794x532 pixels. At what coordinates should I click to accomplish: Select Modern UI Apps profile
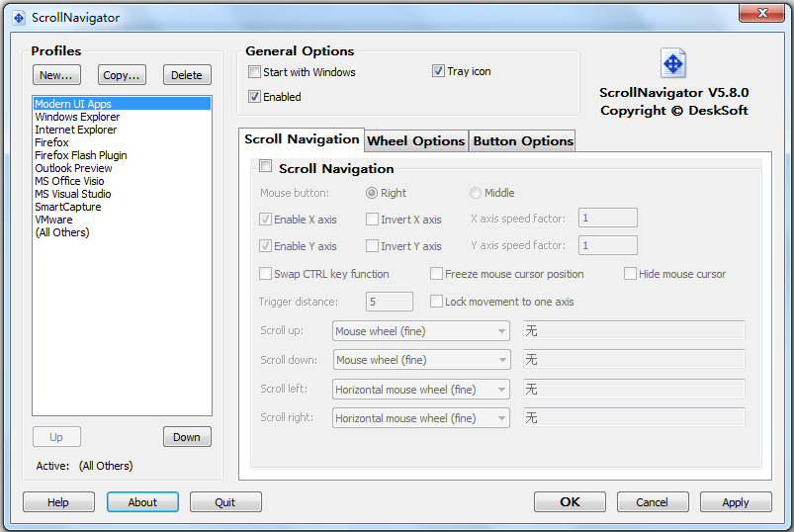(x=122, y=104)
